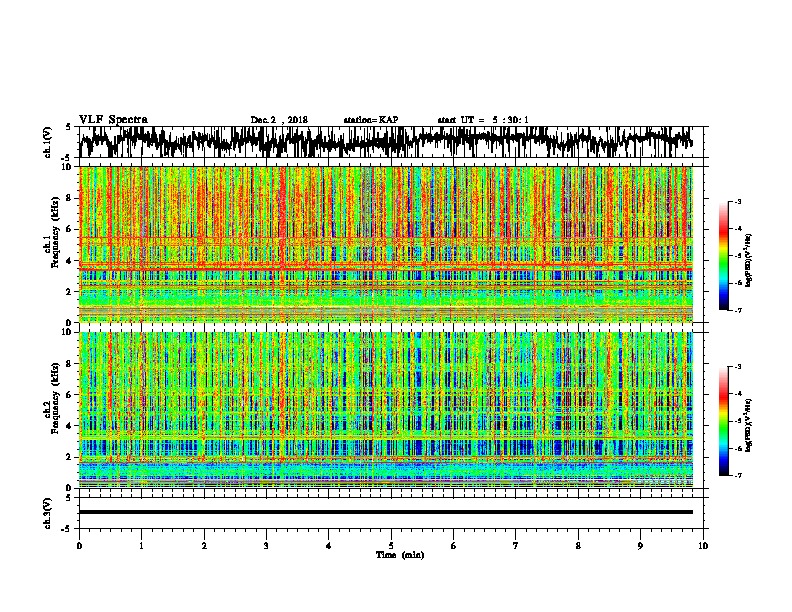Screen dimensions: 792x612
Task: Click the "ch.1(V)" axis label
Action: (x=48, y=142)
